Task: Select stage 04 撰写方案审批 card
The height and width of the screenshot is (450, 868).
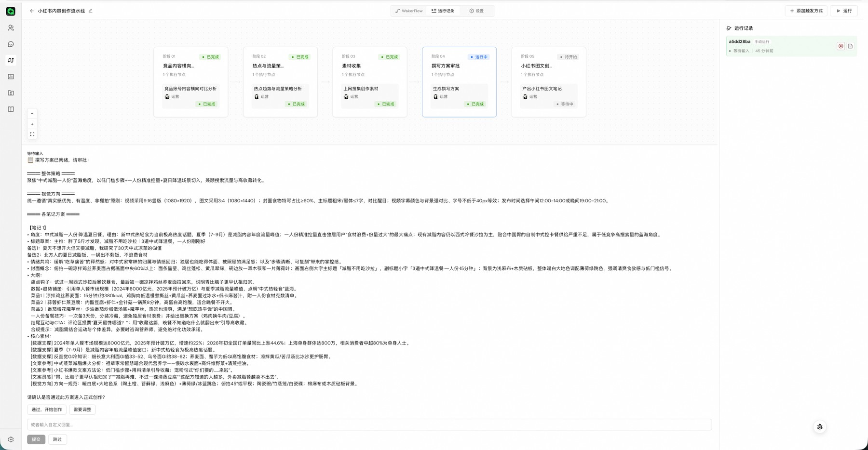Action: coord(459,82)
